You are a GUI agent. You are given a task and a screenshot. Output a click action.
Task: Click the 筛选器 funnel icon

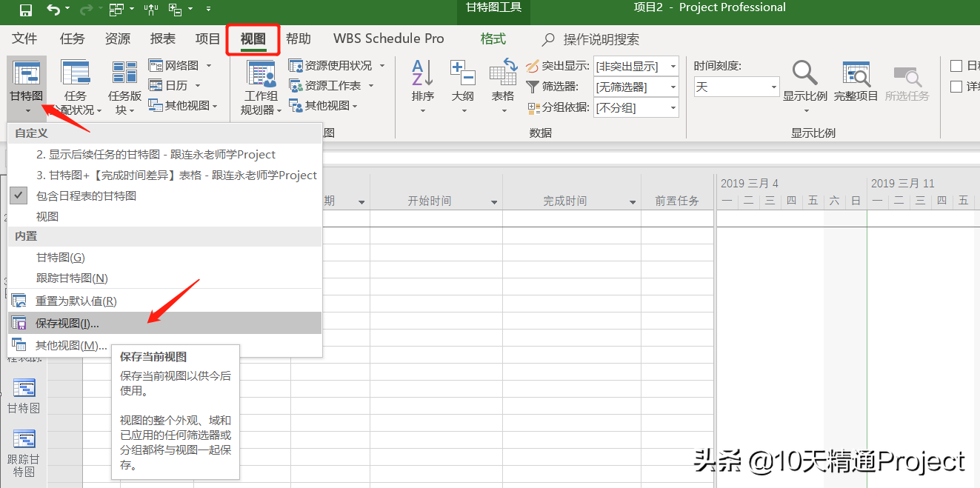[533, 87]
